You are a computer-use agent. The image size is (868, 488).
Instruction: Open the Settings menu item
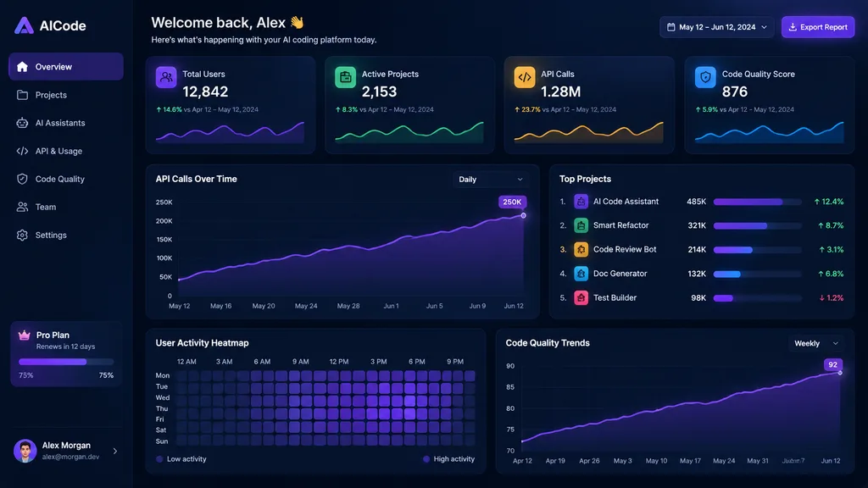coord(66,236)
